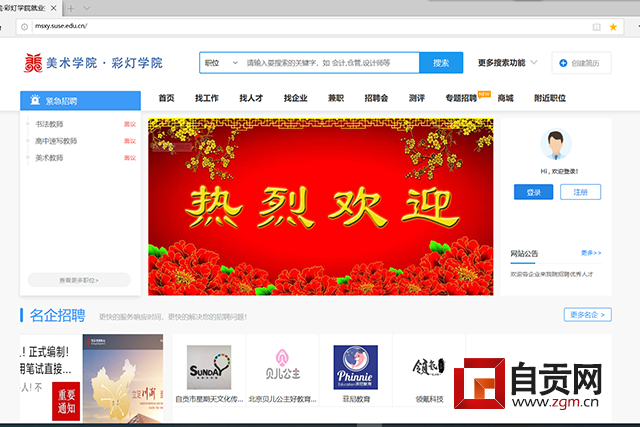
Task: Open the 职位 search type dropdown
Action: (221, 62)
